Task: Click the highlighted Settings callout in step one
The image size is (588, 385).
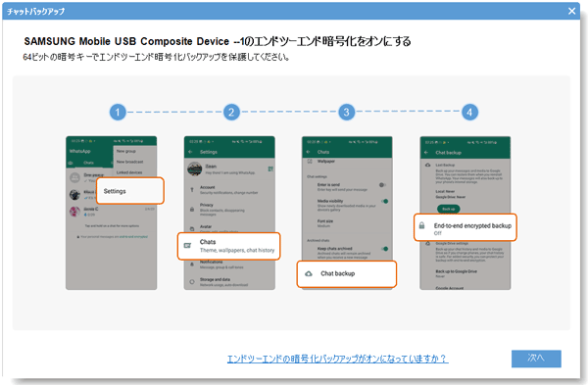Action: (x=130, y=191)
